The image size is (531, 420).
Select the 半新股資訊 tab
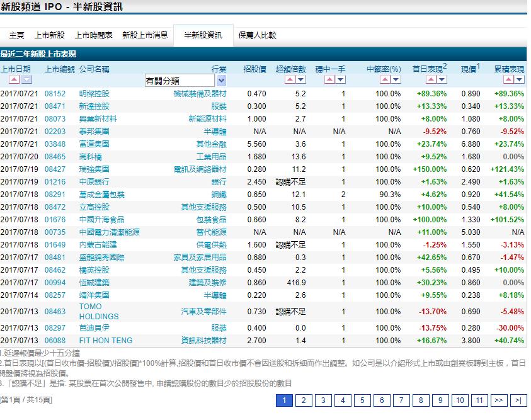(x=203, y=35)
